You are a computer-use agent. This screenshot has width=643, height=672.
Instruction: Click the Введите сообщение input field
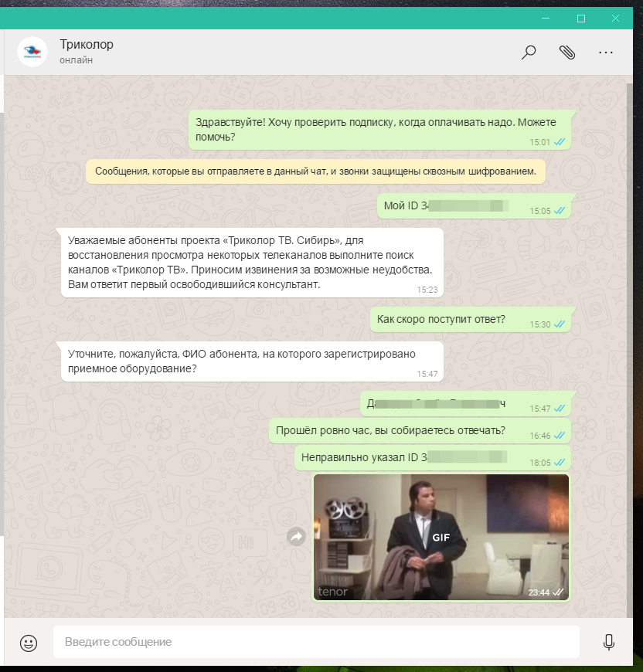(316, 642)
